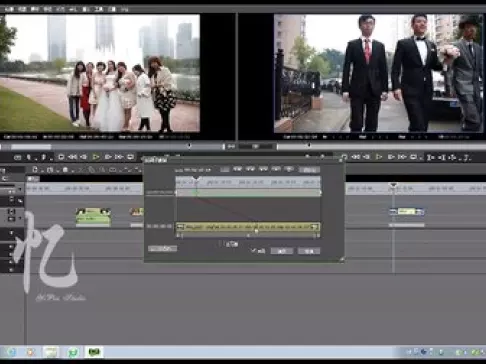Set the In point on recorder toolbar

point(430,157)
